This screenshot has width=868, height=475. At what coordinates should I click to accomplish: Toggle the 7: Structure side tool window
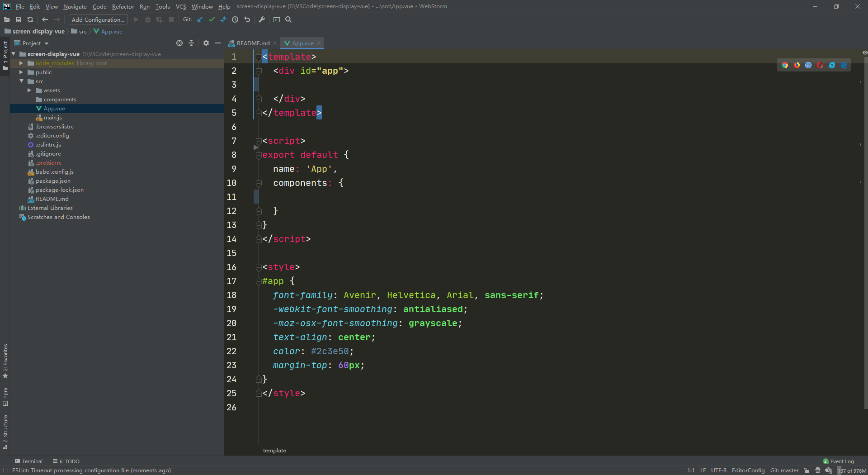pyautogui.click(x=5, y=432)
